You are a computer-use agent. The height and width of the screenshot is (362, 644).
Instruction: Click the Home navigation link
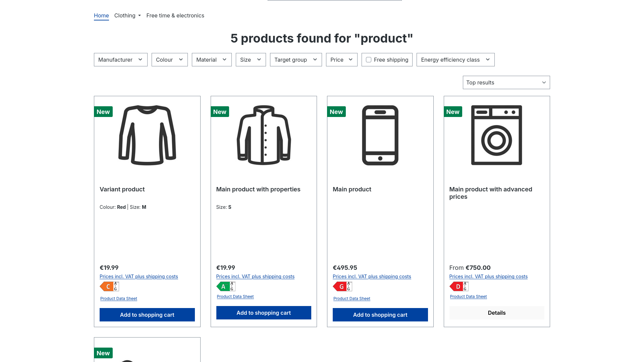[101, 15]
